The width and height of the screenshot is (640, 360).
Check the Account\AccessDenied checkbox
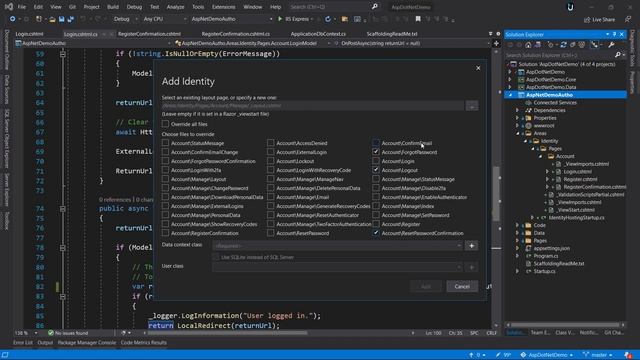coord(271,143)
